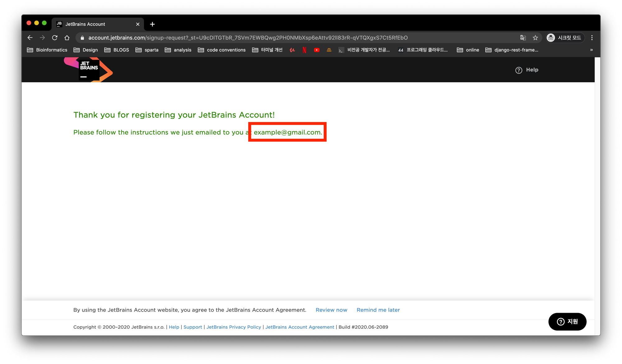Click the JetBrains logo

point(89,70)
